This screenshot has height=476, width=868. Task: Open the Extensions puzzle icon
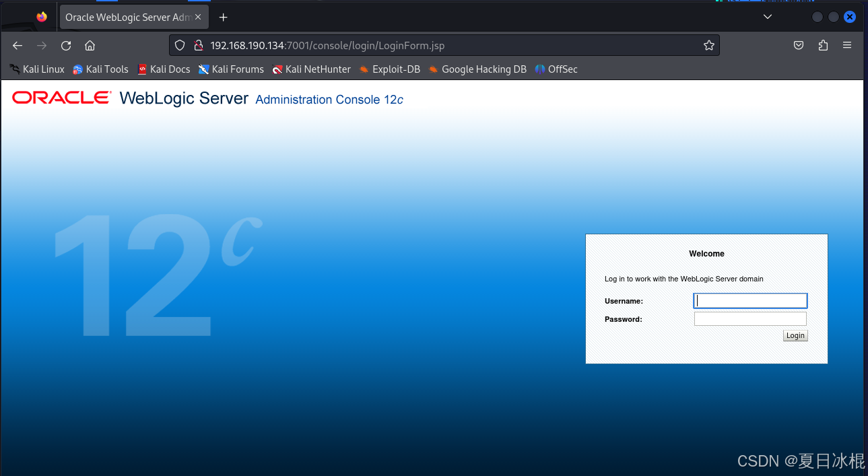point(823,46)
